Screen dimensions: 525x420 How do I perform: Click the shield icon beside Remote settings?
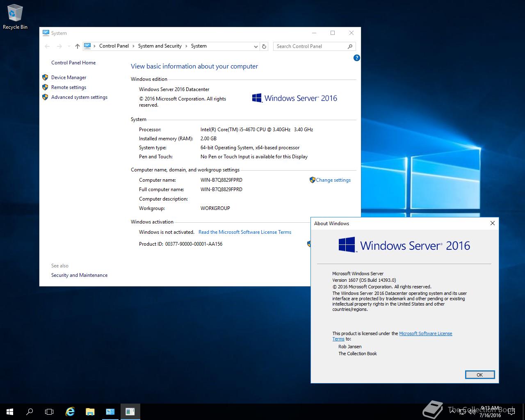(x=45, y=87)
